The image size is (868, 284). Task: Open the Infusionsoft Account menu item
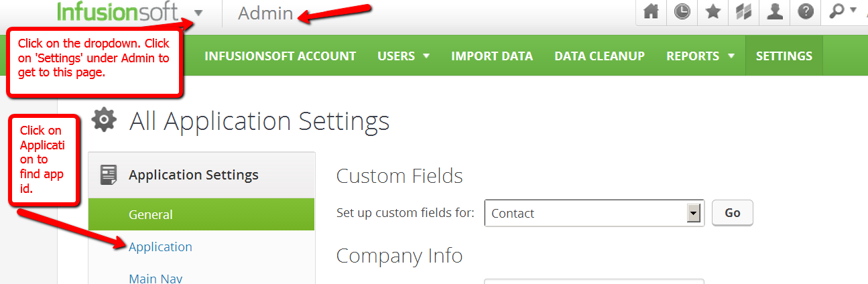point(280,56)
